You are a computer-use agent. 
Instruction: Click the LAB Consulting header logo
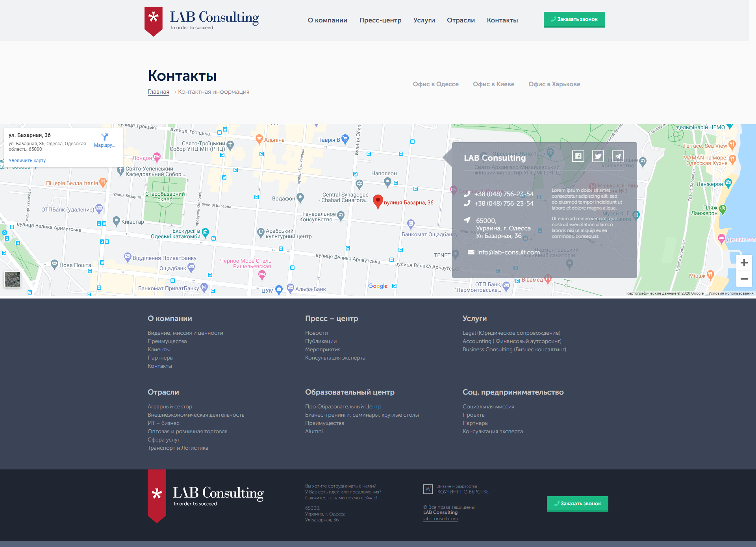pyautogui.click(x=202, y=20)
